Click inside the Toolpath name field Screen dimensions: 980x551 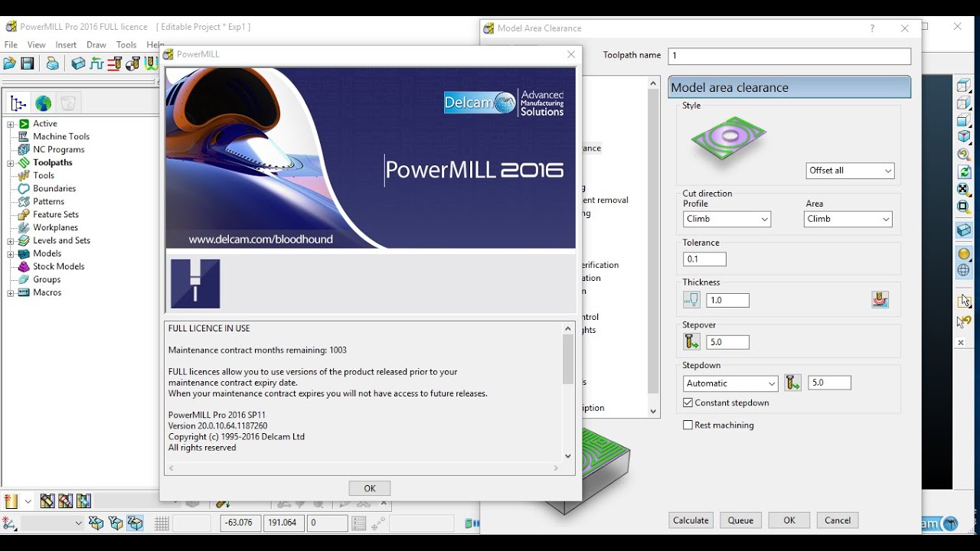click(789, 56)
